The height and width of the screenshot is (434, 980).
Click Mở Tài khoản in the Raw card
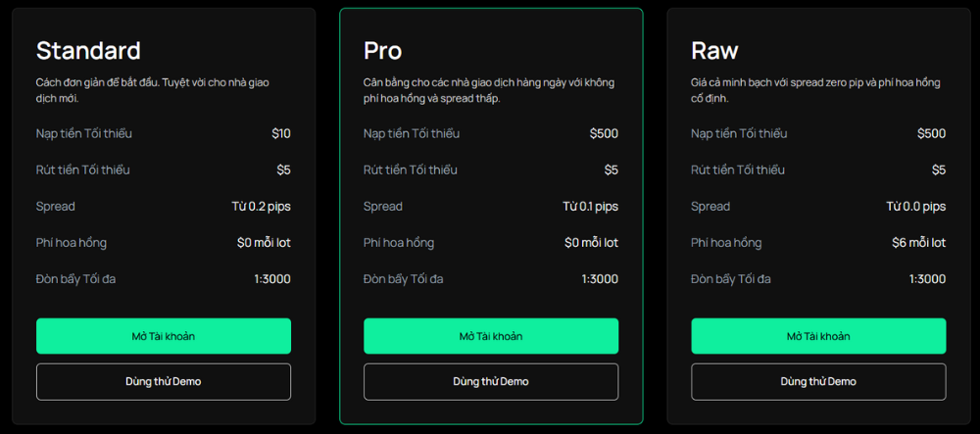coord(818,336)
